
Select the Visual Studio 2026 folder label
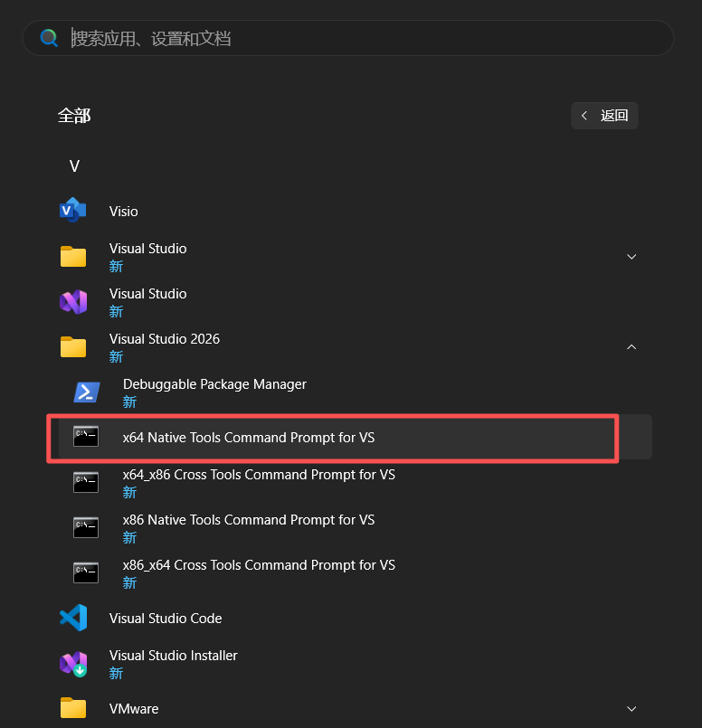(x=165, y=339)
